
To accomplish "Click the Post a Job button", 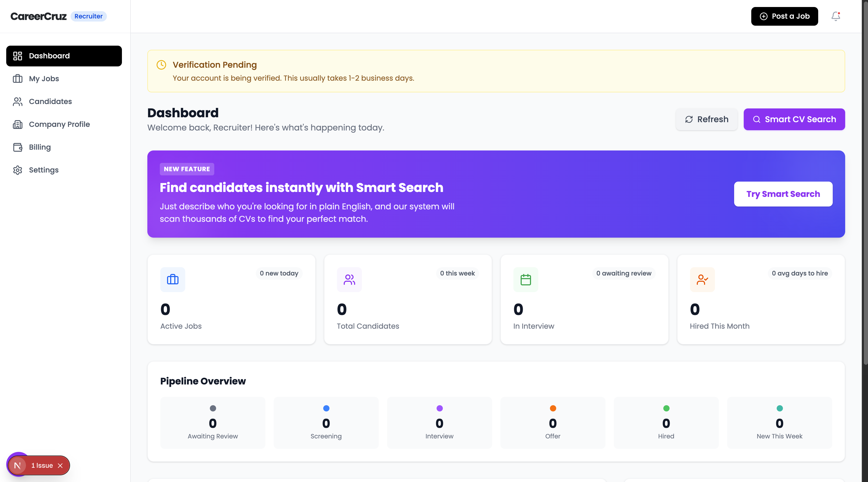I will (784, 16).
